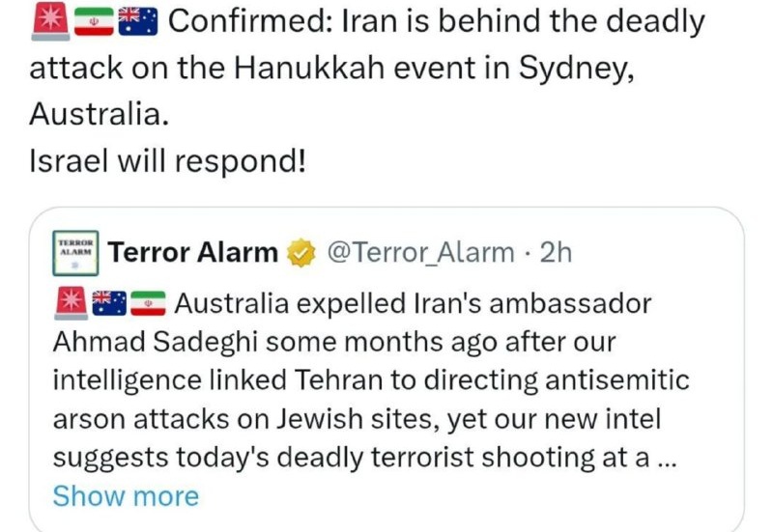Click the word "Tehran" in the quoted tweet
773x532 pixels.
[331, 380]
